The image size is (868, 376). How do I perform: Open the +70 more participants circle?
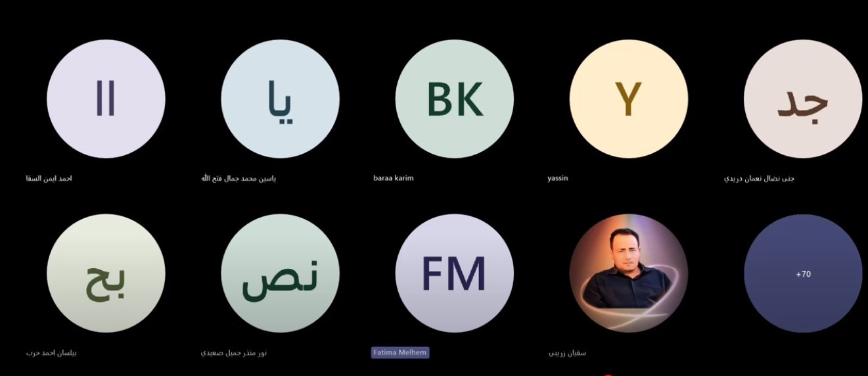(803, 273)
